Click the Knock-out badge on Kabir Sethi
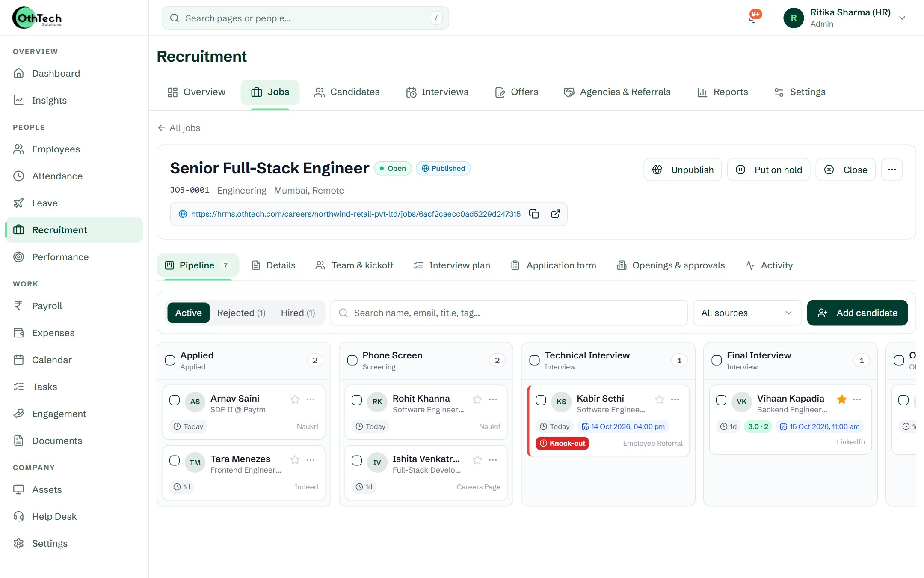This screenshot has height=578, width=924. tap(563, 444)
